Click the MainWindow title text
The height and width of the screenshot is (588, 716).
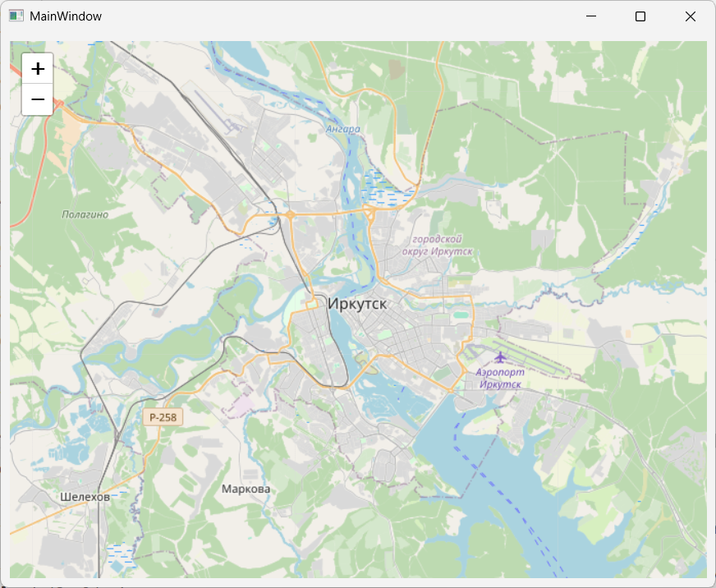click(66, 16)
